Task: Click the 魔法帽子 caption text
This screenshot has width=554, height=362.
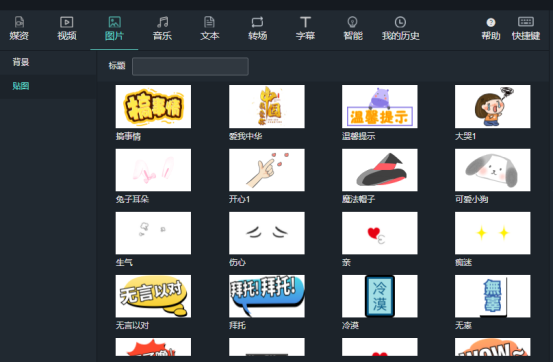Action: (358, 199)
